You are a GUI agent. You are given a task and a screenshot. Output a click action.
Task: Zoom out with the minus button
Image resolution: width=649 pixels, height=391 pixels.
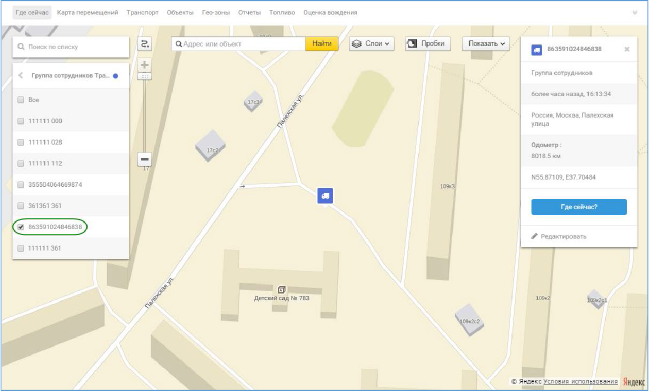point(144,159)
